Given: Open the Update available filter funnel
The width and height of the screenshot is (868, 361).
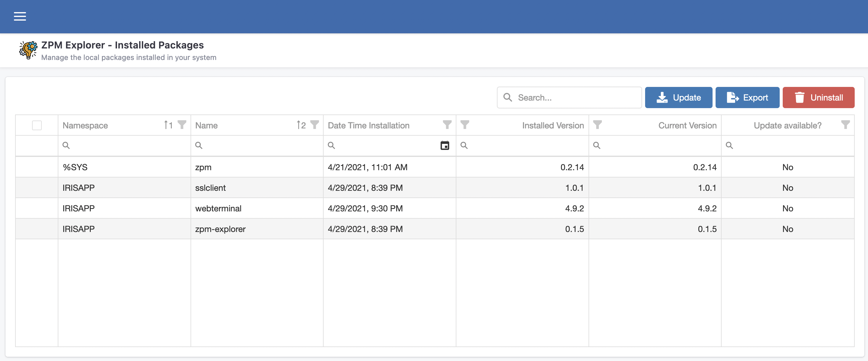Looking at the screenshot, I should point(845,125).
